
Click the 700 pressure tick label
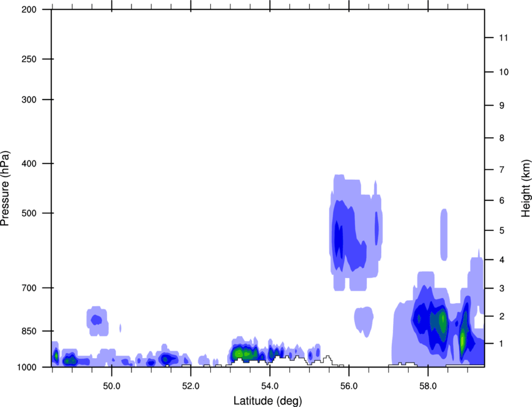29,288
